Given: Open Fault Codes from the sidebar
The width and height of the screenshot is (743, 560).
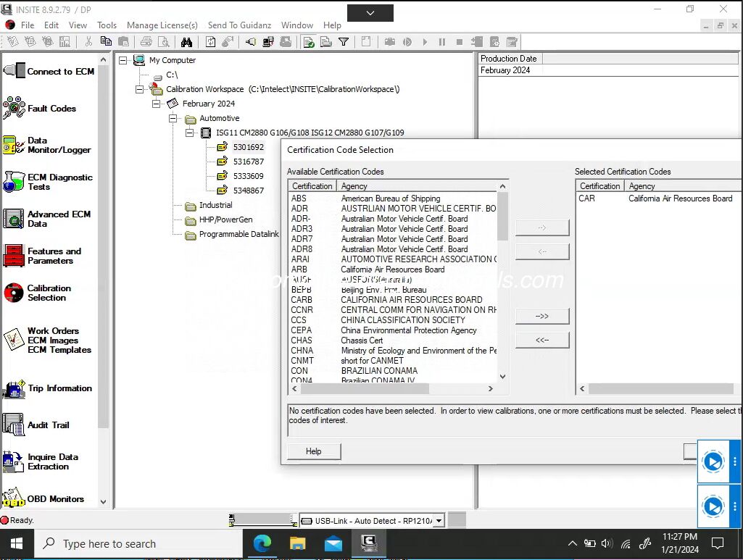Looking at the screenshot, I should click(14, 109).
